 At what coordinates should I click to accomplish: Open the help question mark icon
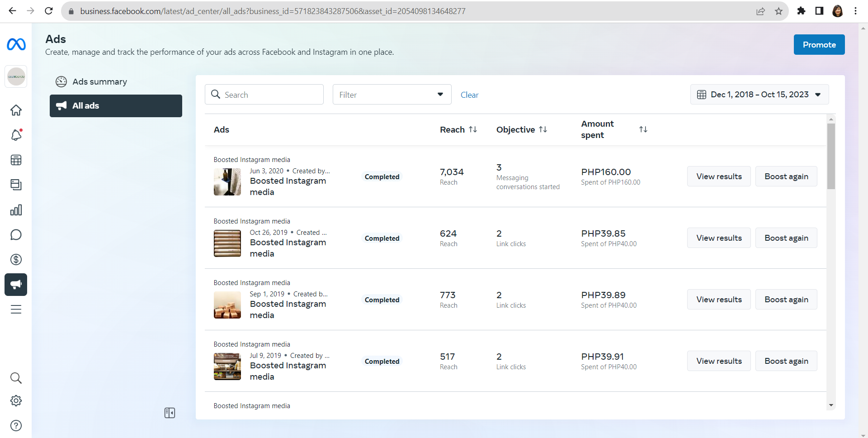[16, 425]
